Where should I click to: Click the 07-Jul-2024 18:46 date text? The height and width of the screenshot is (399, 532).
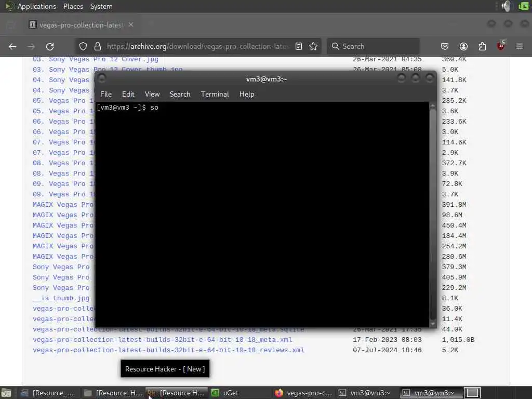pyautogui.click(x=387, y=350)
